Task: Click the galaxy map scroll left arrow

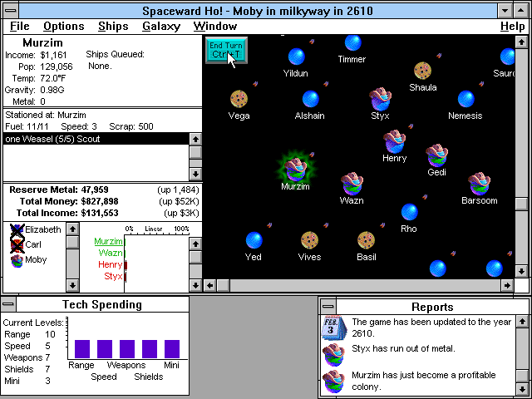Action: click(x=209, y=285)
